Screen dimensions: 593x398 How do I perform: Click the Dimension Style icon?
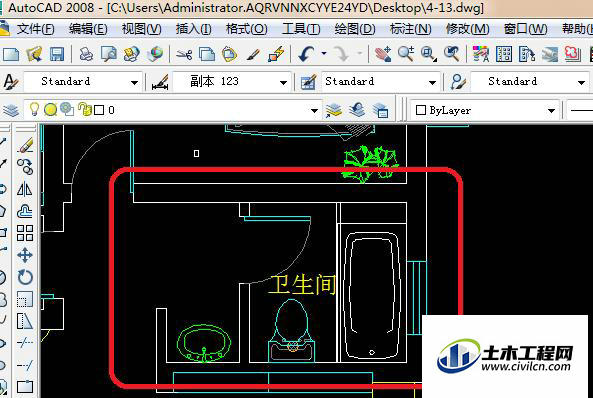[x=160, y=82]
